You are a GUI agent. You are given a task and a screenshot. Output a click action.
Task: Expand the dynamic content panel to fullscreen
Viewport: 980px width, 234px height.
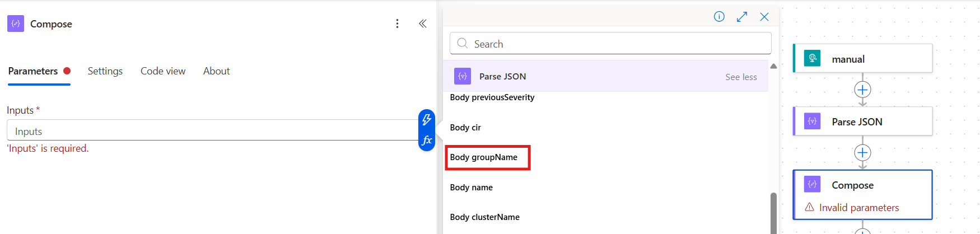pyautogui.click(x=742, y=17)
